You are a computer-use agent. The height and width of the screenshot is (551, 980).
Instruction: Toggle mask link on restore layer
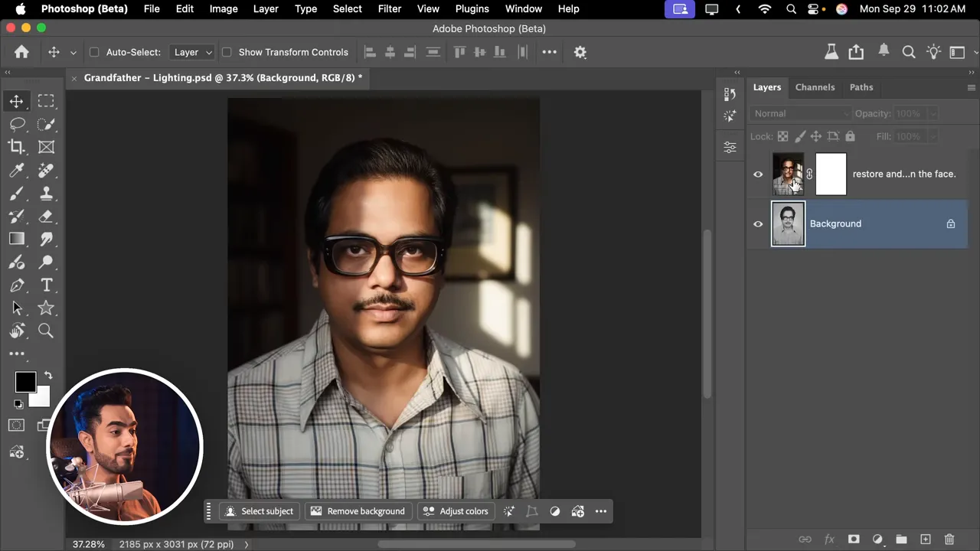809,174
